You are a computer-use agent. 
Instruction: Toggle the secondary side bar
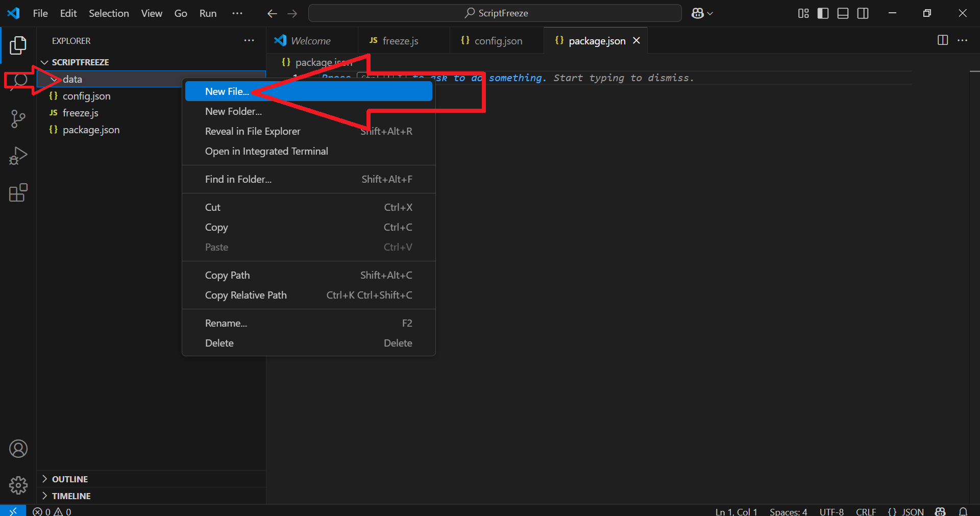(x=863, y=13)
